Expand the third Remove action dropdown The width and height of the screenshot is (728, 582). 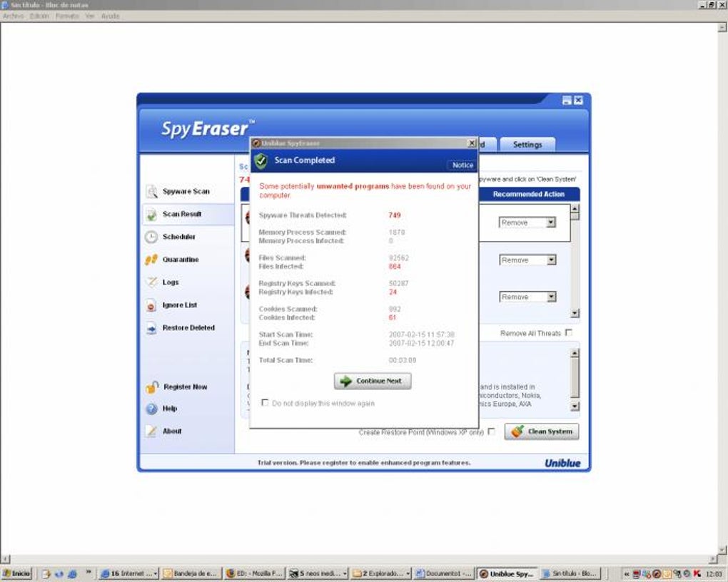tap(551, 297)
